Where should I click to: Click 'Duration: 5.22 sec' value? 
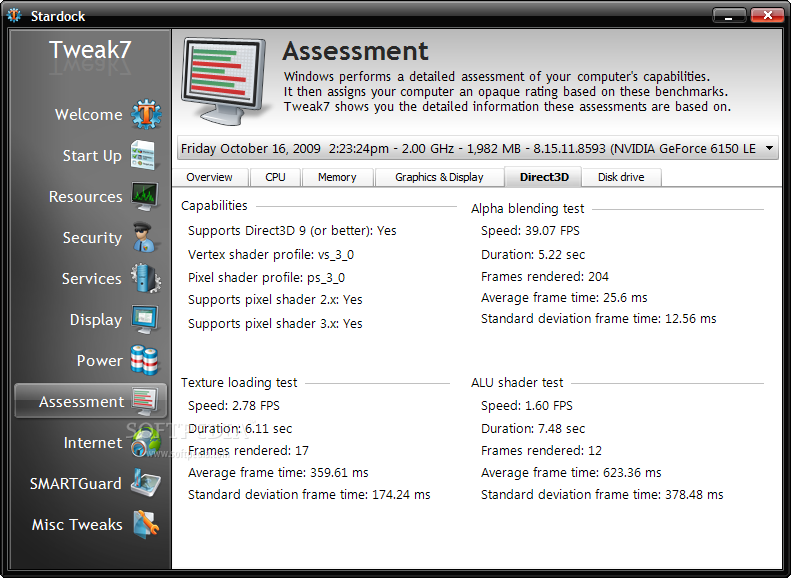[533, 254]
